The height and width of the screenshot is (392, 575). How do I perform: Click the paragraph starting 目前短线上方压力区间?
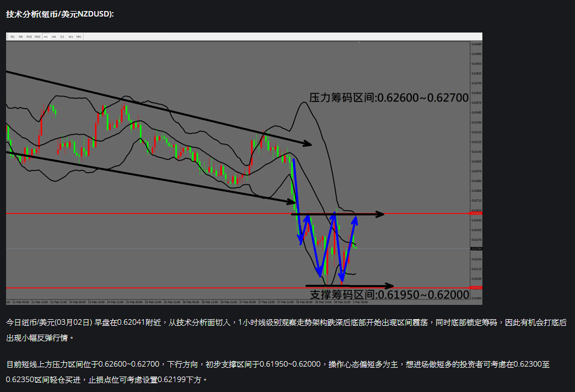pyautogui.click(x=278, y=372)
